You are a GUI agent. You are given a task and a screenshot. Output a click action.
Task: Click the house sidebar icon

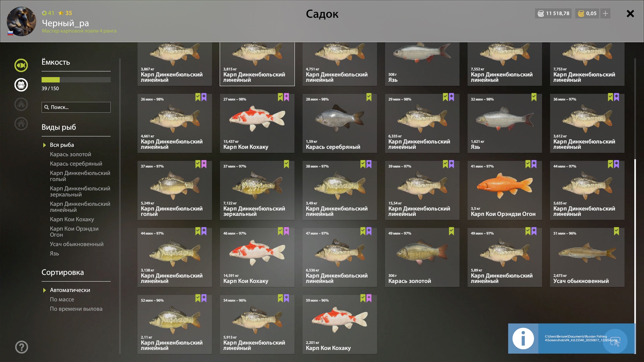tap(21, 124)
